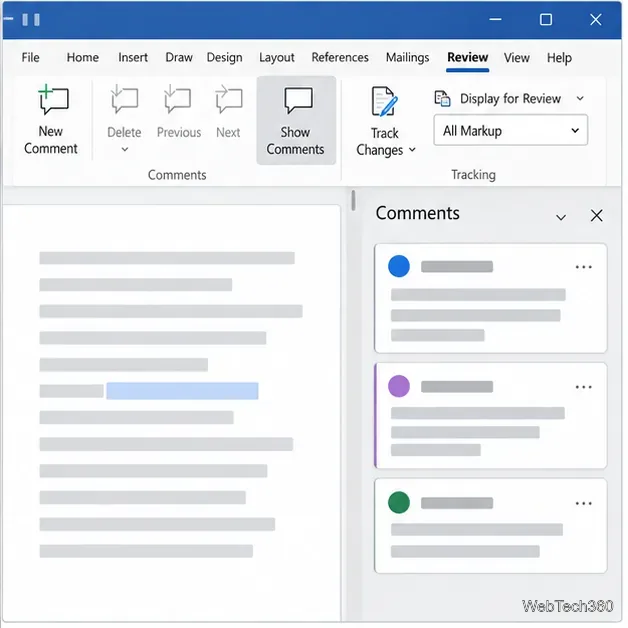Close the Comments pane
The width and height of the screenshot is (628, 628).
tap(596, 216)
